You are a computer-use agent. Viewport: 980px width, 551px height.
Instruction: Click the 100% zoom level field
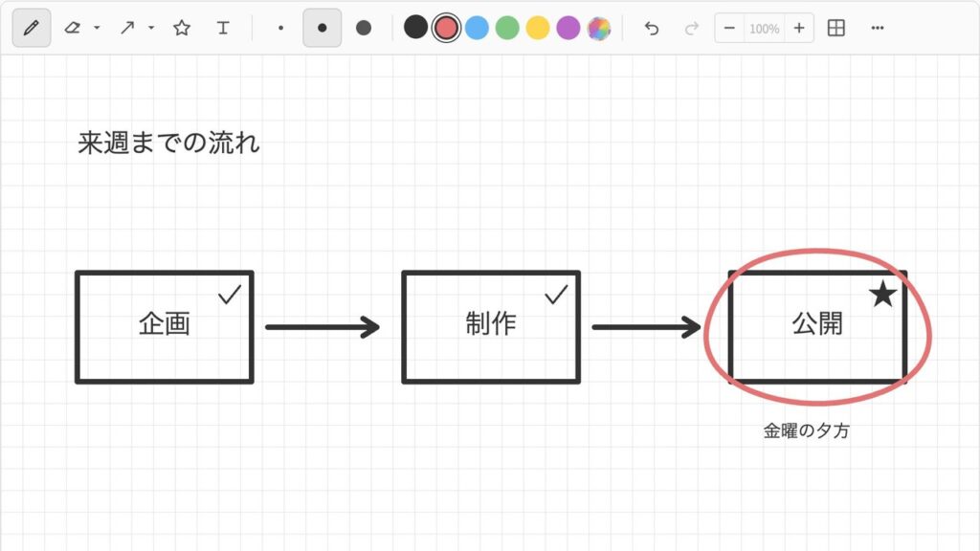click(765, 29)
